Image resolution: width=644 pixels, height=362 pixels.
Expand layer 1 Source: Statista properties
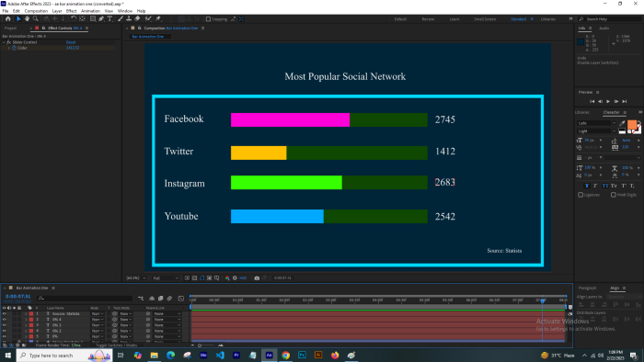tap(26, 313)
